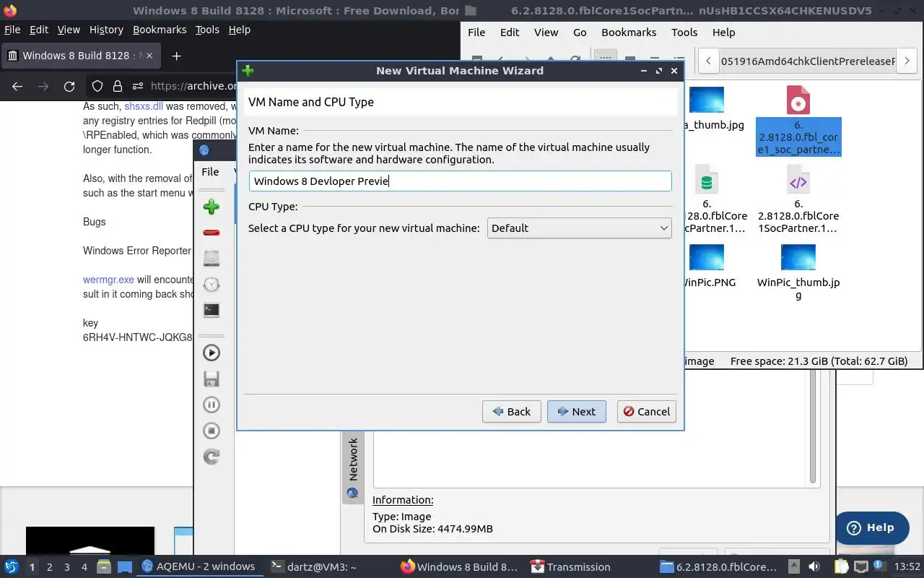The image size is (924, 578).
Task: Open the File menu in the file manager
Action: (476, 33)
